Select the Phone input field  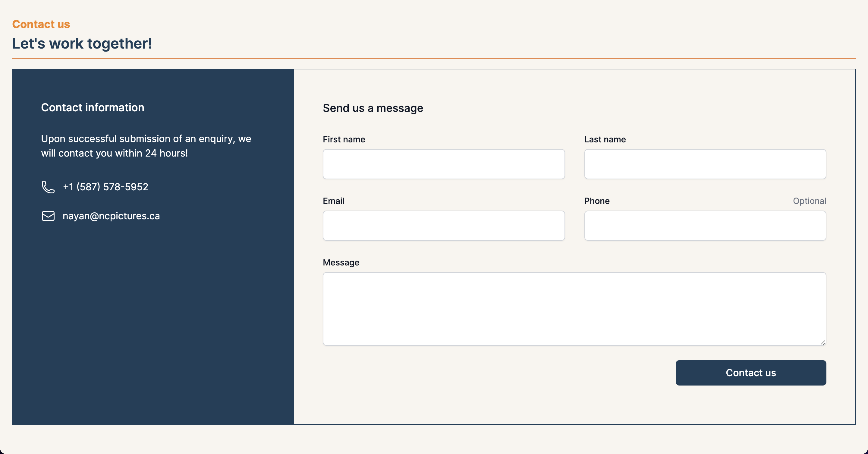705,226
